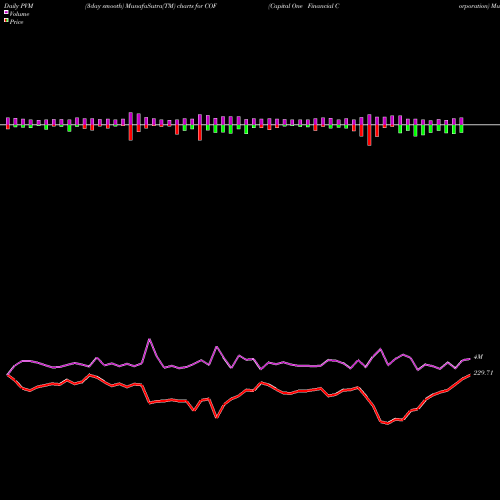This screenshot has width=500, height=500.
Task: Click the Volume legend color swatch
Action: point(6,12)
